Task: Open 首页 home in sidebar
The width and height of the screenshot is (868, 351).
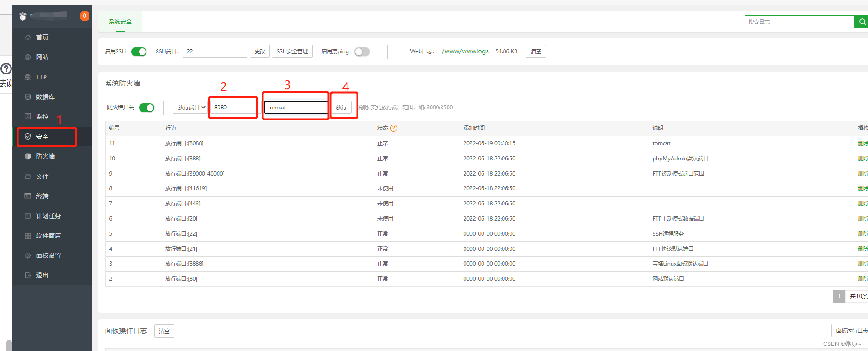Action: 42,37
